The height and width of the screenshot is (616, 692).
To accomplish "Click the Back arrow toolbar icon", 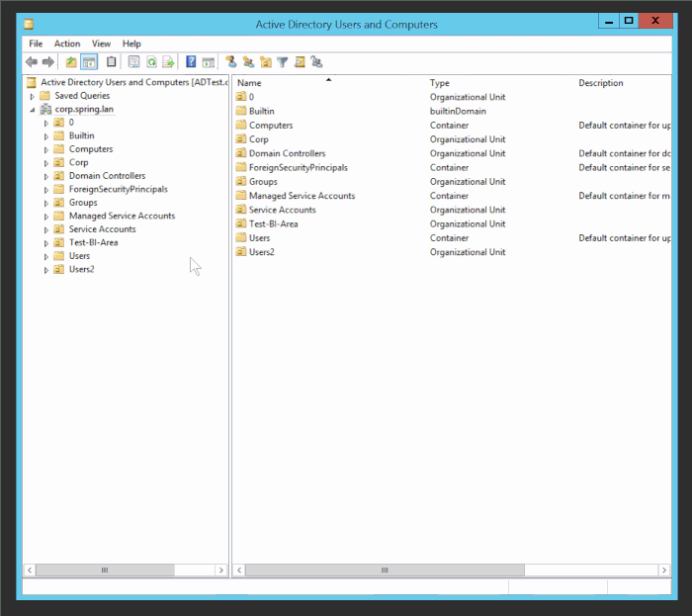I will pos(32,62).
